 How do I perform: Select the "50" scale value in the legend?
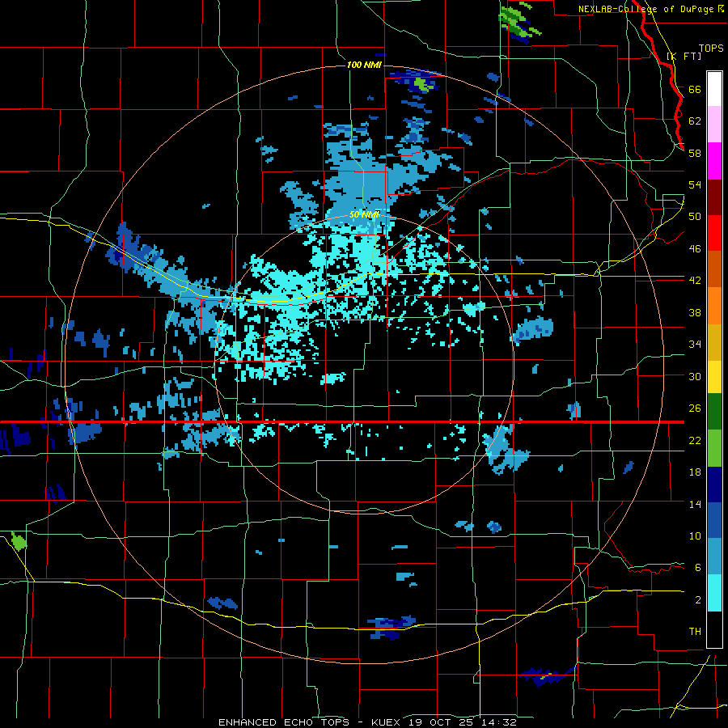point(695,217)
